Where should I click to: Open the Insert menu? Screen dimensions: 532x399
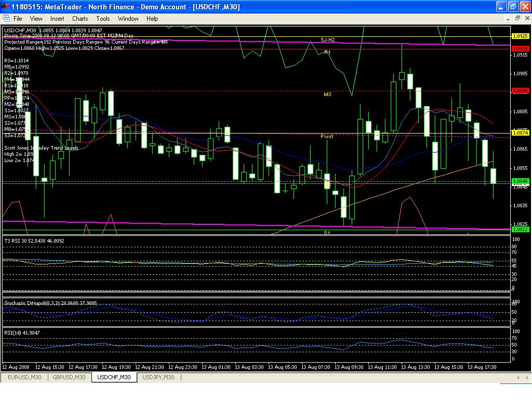click(57, 18)
